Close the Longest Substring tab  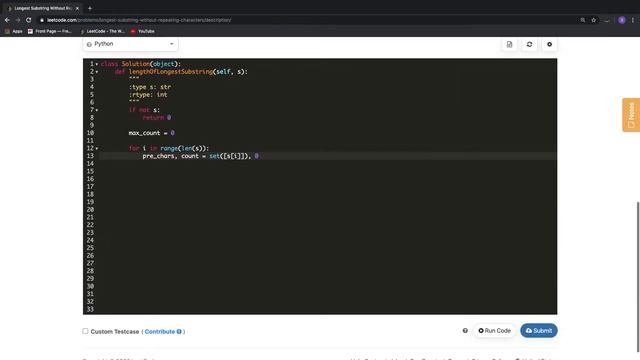[x=77, y=8]
